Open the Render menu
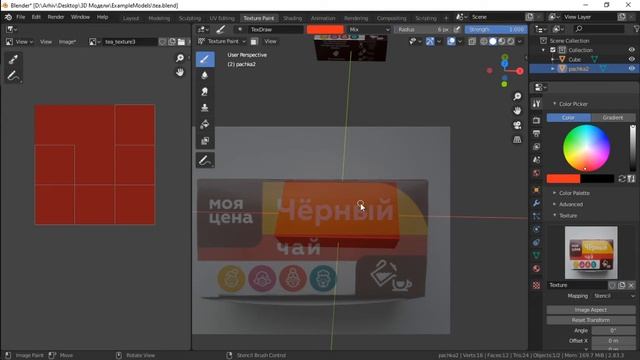Image resolution: width=640 pixels, height=360 pixels. click(x=56, y=17)
